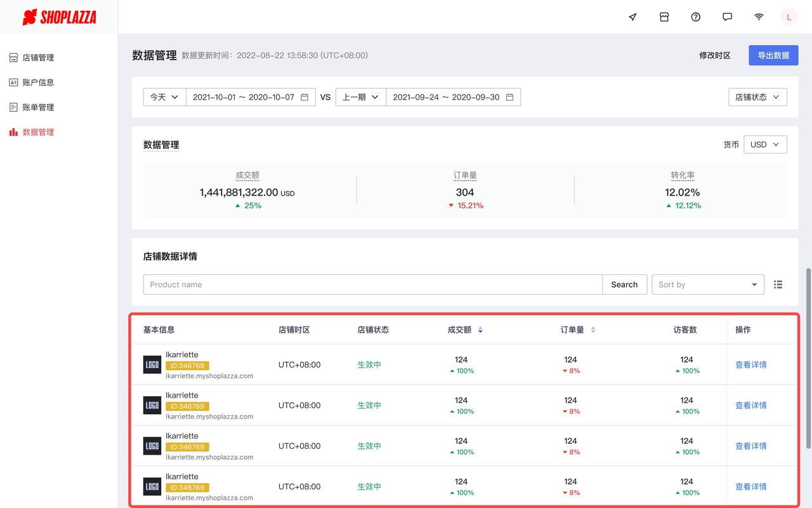
Task: Click the 店铺时区 column header
Action: [x=294, y=330]
